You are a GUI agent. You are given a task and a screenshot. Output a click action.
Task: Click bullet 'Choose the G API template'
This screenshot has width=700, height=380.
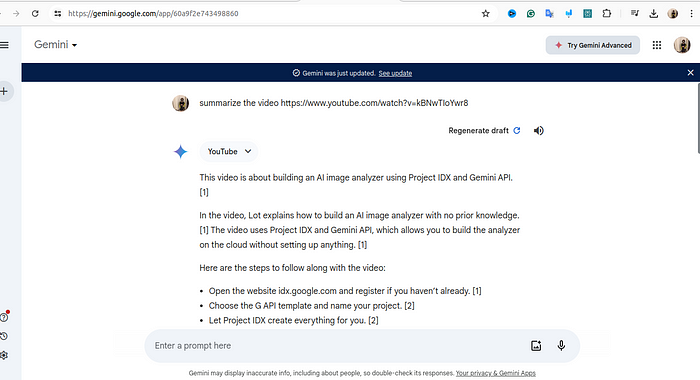[311, 306]
